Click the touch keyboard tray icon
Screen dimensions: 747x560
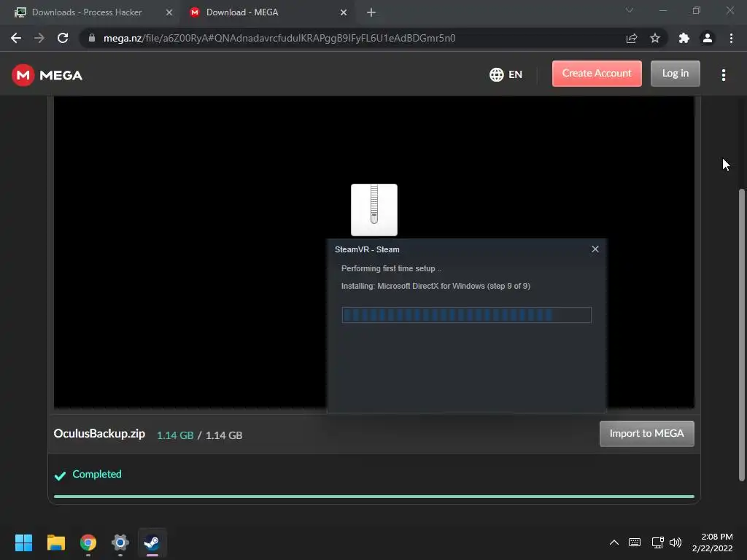point(635,542)
